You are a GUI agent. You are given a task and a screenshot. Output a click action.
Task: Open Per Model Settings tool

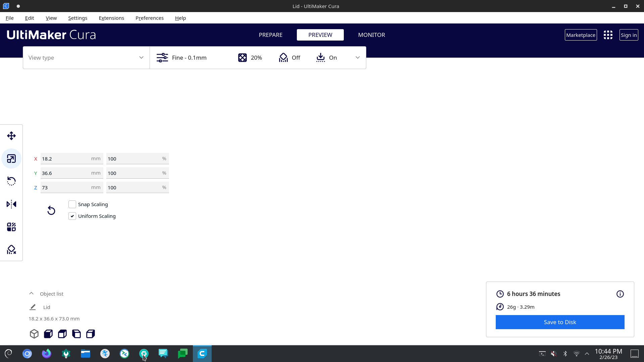(11, 227)
